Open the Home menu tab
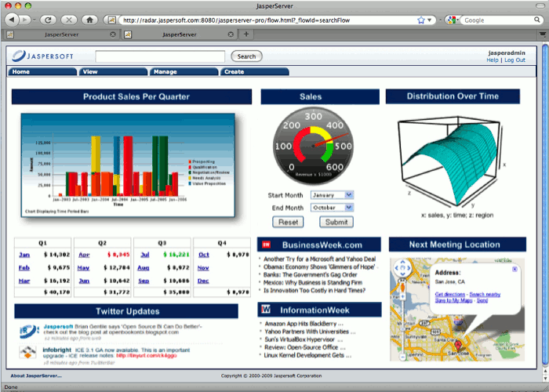Viewport: 549px width, 392px height. [42, 71]
